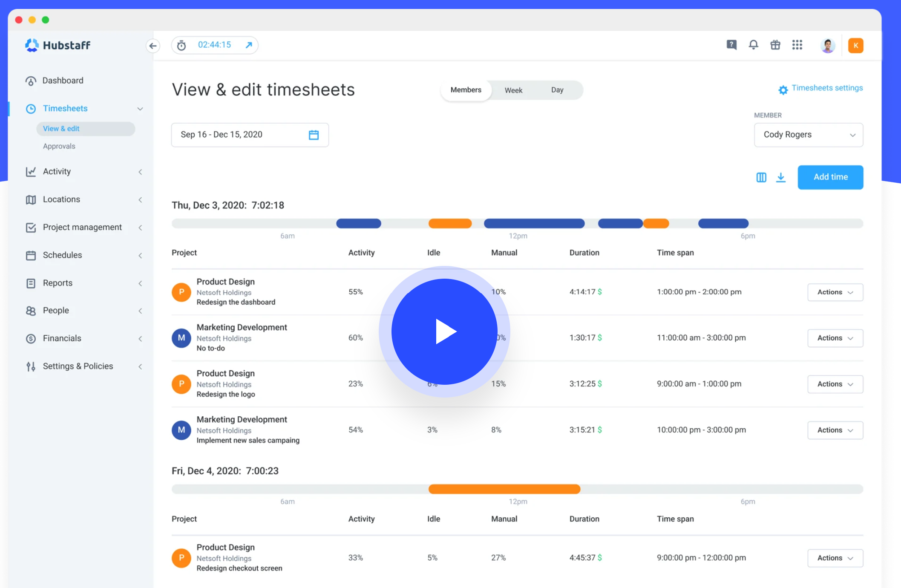901x588 pixels.
Task: Click the Add time button
Action: coord(830,177)
